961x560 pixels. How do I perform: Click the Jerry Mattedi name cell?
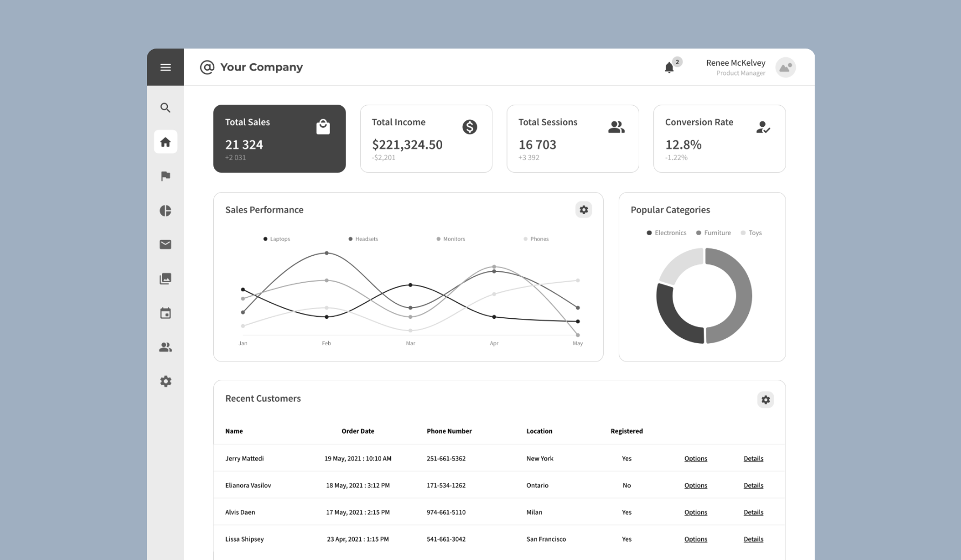pyautogui.click(x=245, y=459)
